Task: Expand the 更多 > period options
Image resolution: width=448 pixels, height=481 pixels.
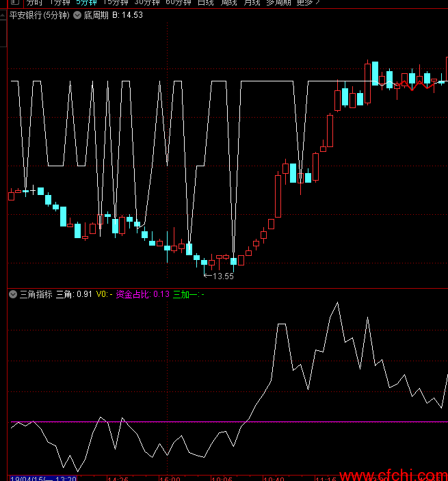Action: pos(308,3)
